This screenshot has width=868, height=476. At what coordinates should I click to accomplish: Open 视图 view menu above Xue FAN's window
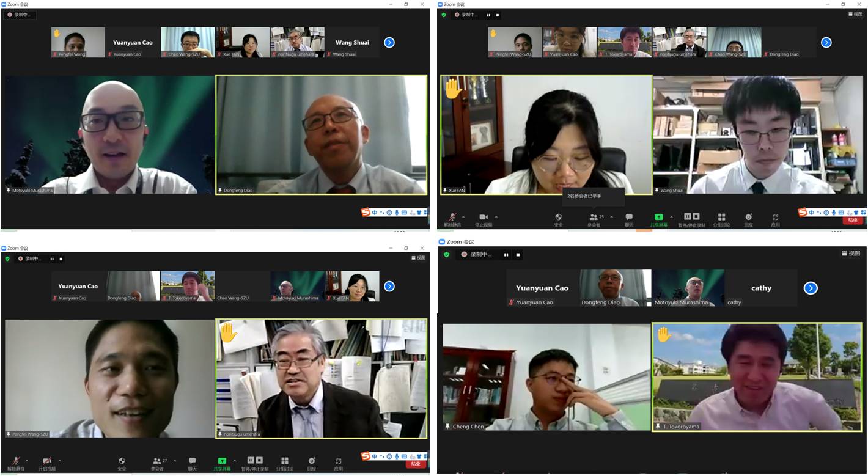(855, 14)
